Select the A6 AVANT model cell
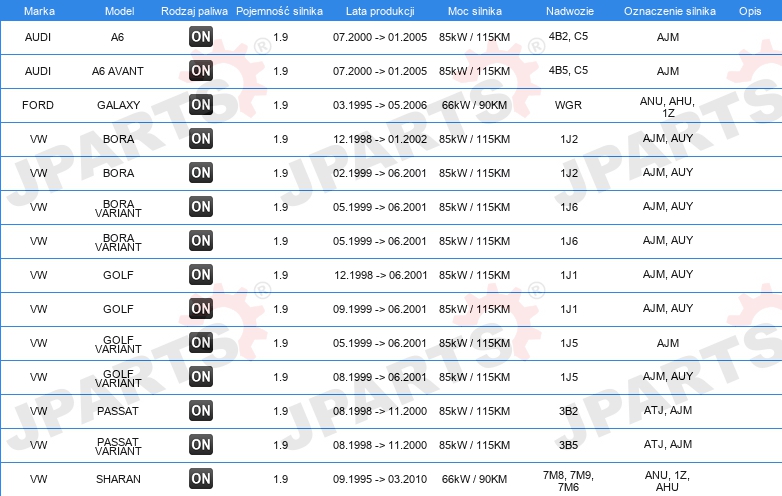The height and width of the screenshot is (496, 782). click(118, 71)
